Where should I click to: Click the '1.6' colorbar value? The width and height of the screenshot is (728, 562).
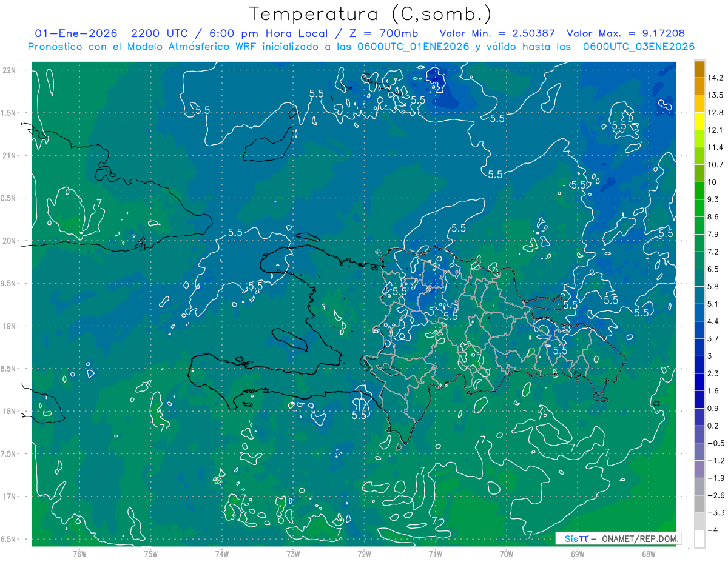coord(714,390)
